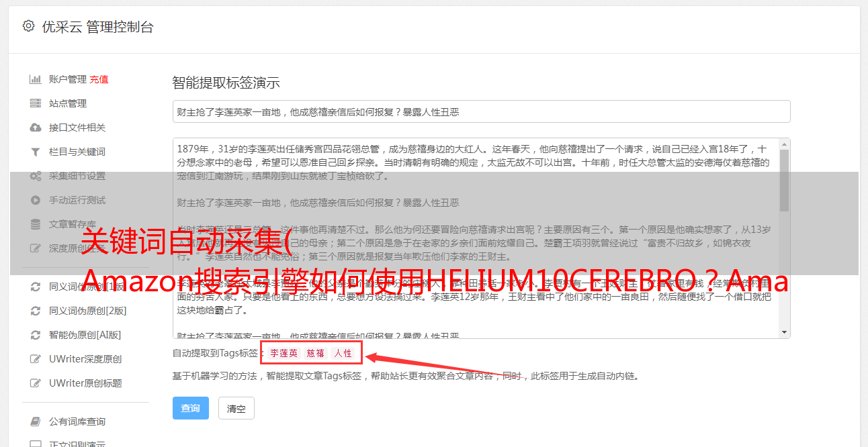Click inside the article content textarea
This screenshot has width=868, height=447.
(x=475, y=238)
